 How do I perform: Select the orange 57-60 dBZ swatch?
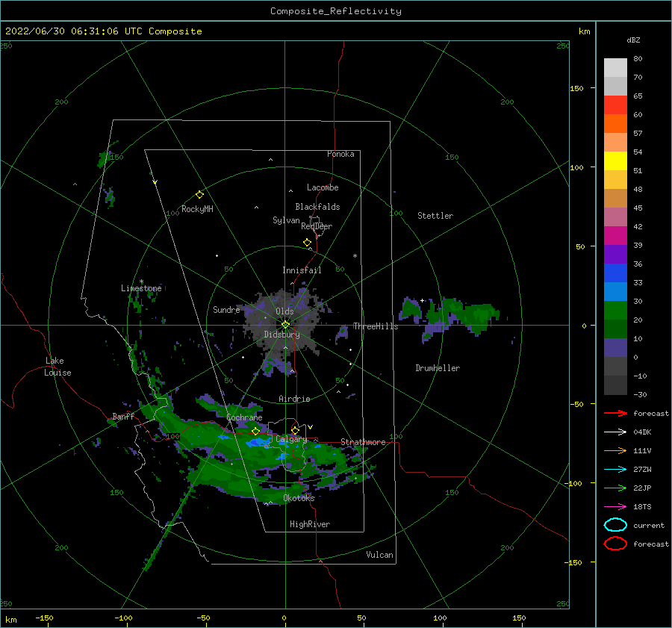[615, 124]
